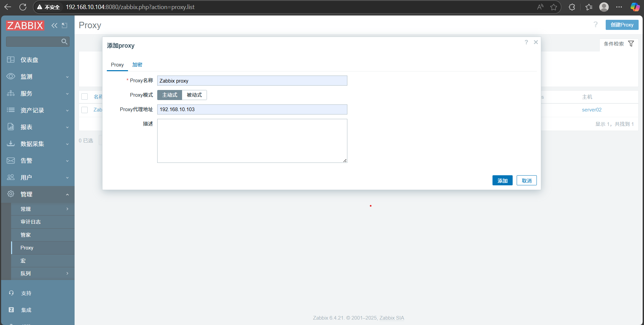Click the 添加 button
Image resolution: width=644 pixels, height=325 pixels.
point(502,180)
